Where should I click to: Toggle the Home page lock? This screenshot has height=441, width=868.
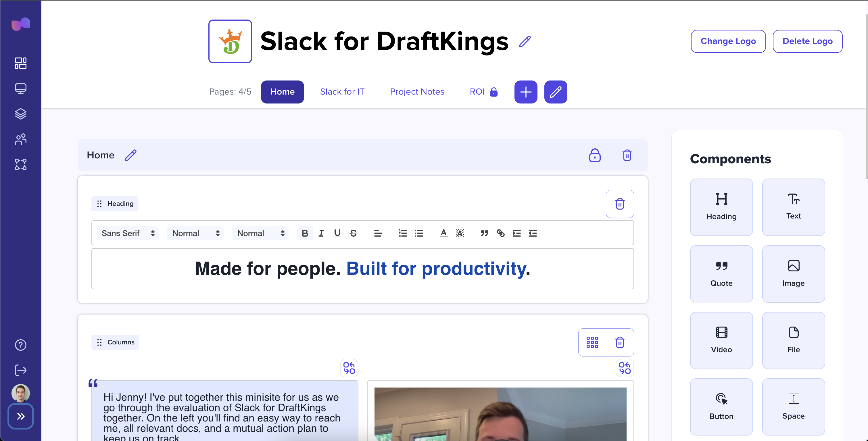(595, 155)
